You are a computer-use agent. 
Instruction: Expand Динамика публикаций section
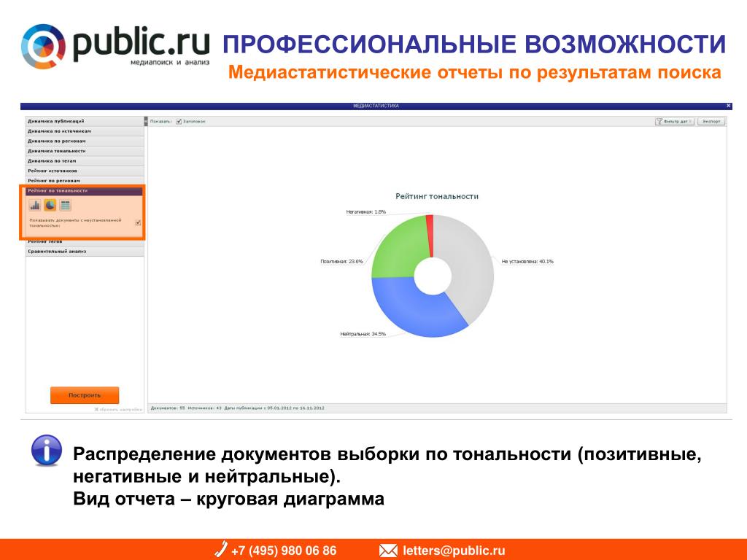pos(85,121)
